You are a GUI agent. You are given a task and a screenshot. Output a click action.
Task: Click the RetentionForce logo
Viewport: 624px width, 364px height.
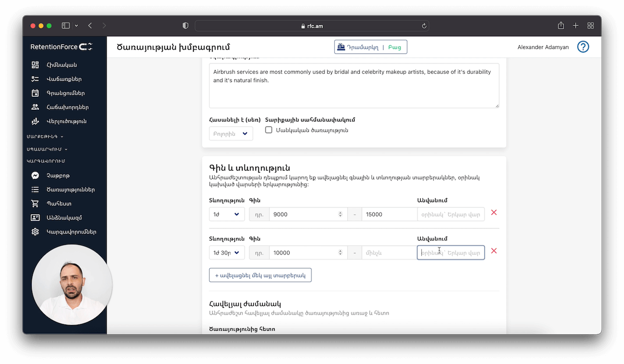point(61,47)
